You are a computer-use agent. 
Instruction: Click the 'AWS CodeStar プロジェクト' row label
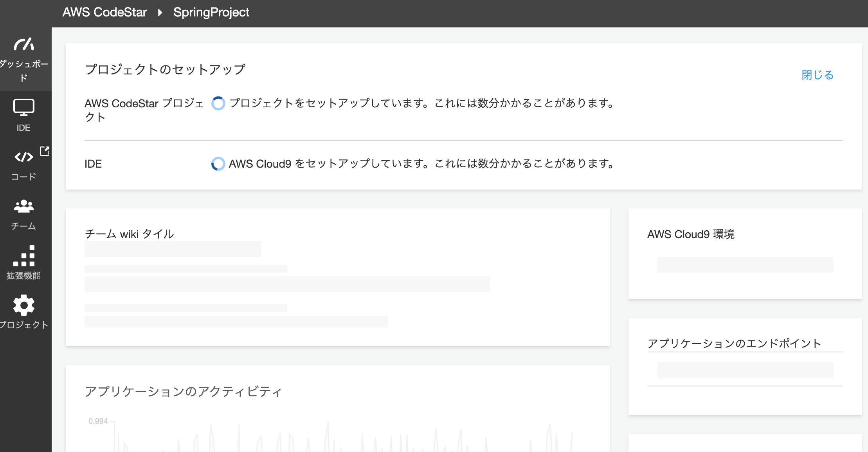[144, 110]
